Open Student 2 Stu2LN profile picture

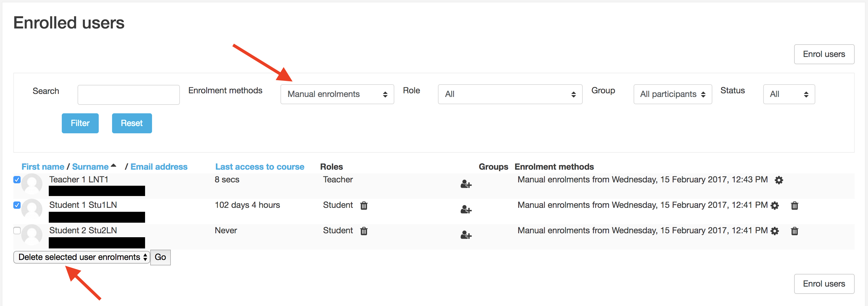tap(32, 234)
